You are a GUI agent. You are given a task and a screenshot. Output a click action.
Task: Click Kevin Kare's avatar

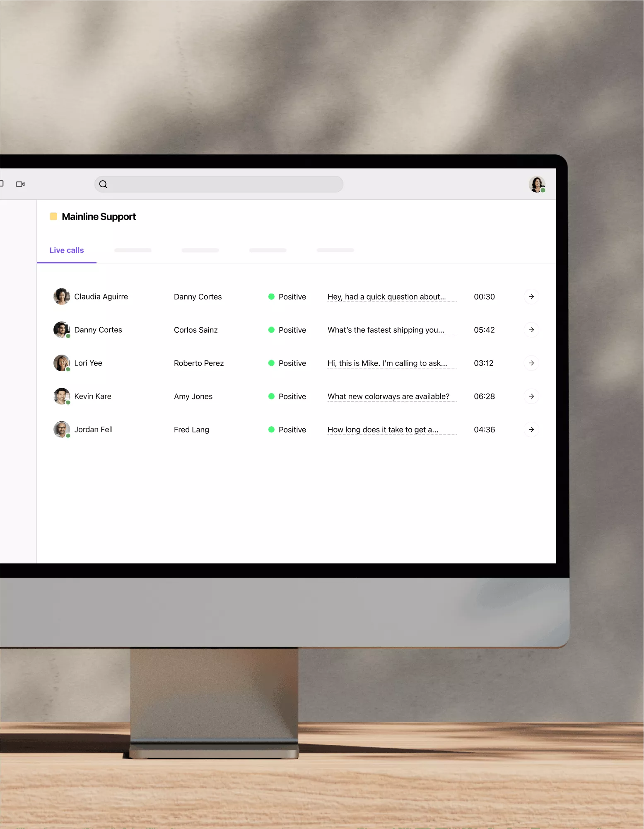[62, 396]
